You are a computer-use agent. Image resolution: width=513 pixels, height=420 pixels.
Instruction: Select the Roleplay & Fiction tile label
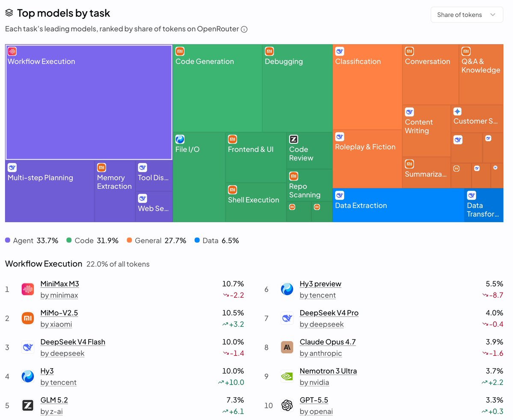coord(365,147)
